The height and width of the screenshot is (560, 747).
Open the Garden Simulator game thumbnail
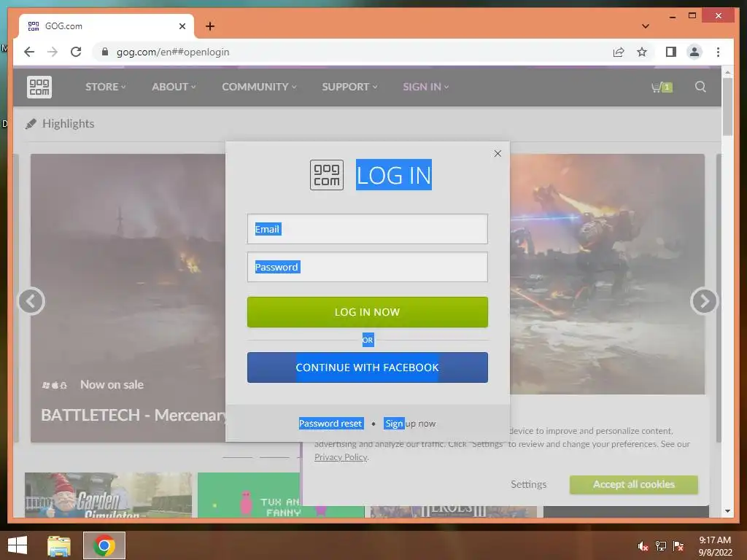(108, 495)
